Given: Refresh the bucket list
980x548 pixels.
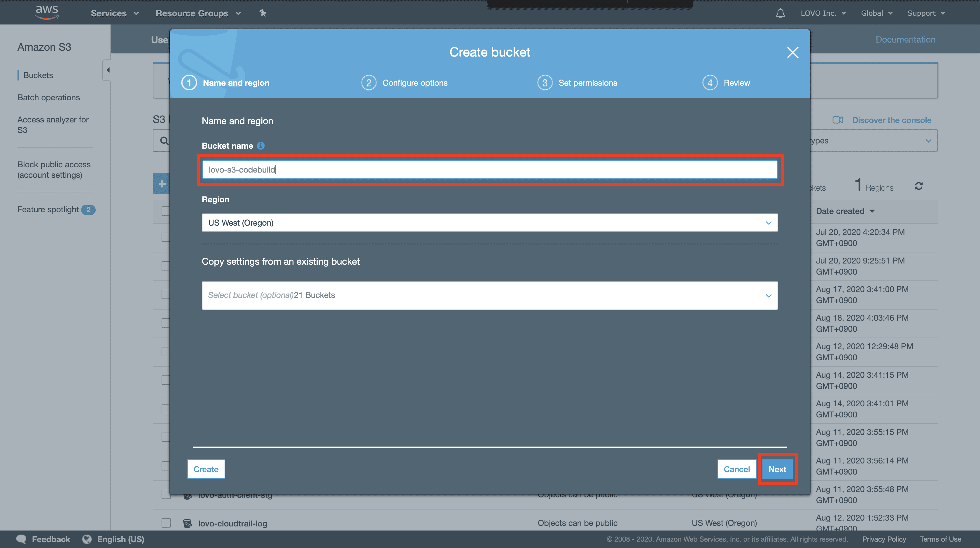Looking at the screenshot, I should 918,186.
